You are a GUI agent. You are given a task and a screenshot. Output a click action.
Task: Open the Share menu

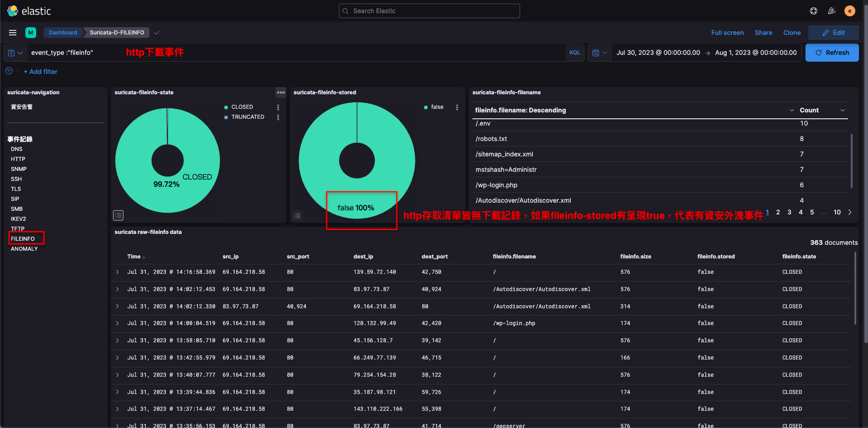[x=763, y=33]
